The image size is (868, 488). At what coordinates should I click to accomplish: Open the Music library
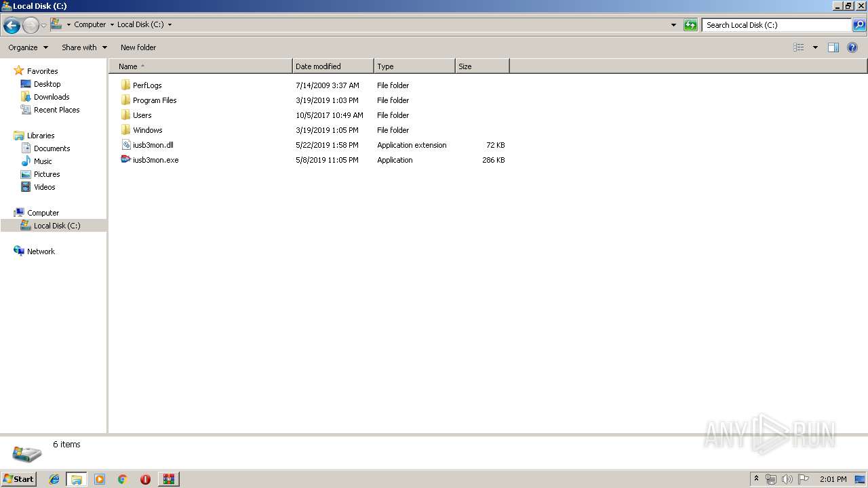[x=43, y=161]
